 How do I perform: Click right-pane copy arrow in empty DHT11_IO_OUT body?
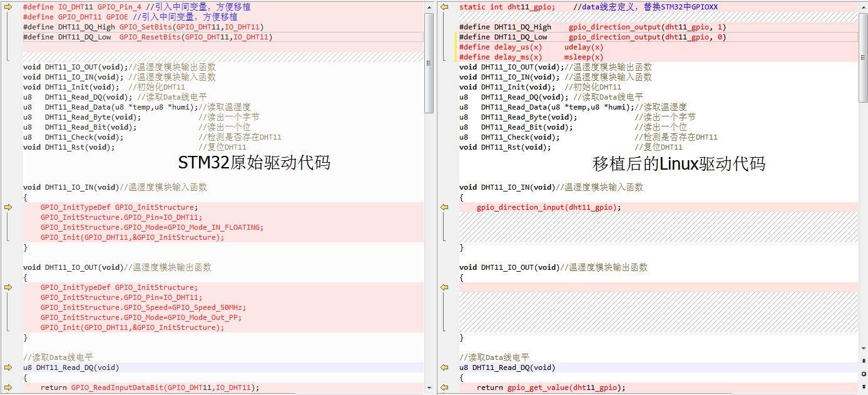coord(444,287)
